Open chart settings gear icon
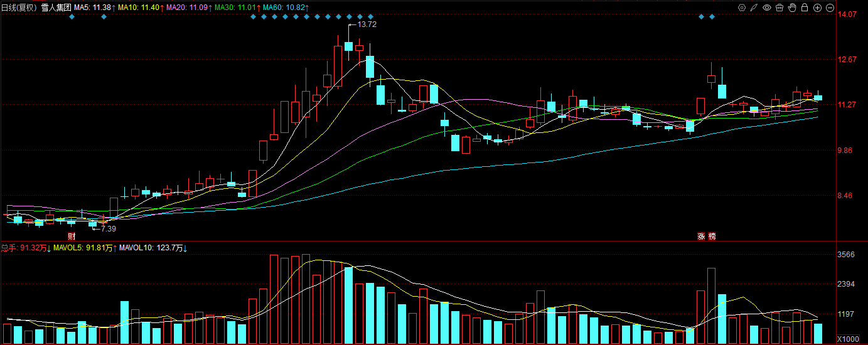 (x=742, y=8)
